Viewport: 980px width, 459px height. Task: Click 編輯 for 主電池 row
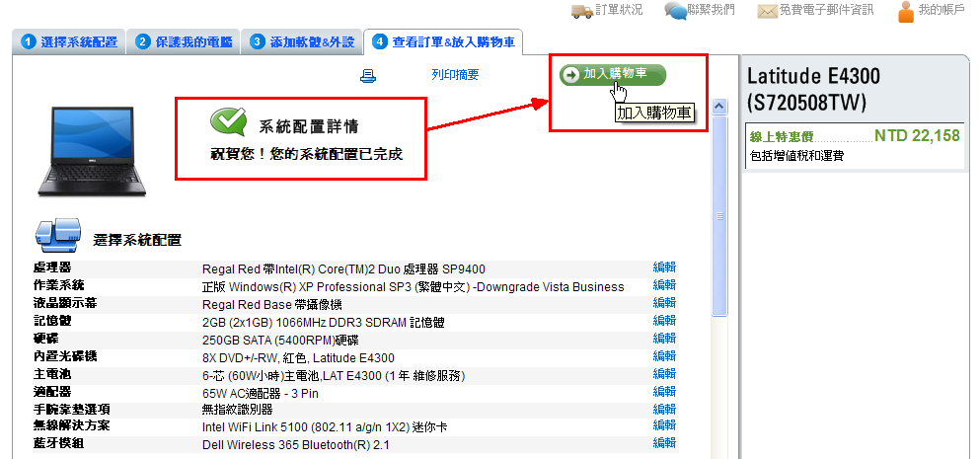click(664, 374)
